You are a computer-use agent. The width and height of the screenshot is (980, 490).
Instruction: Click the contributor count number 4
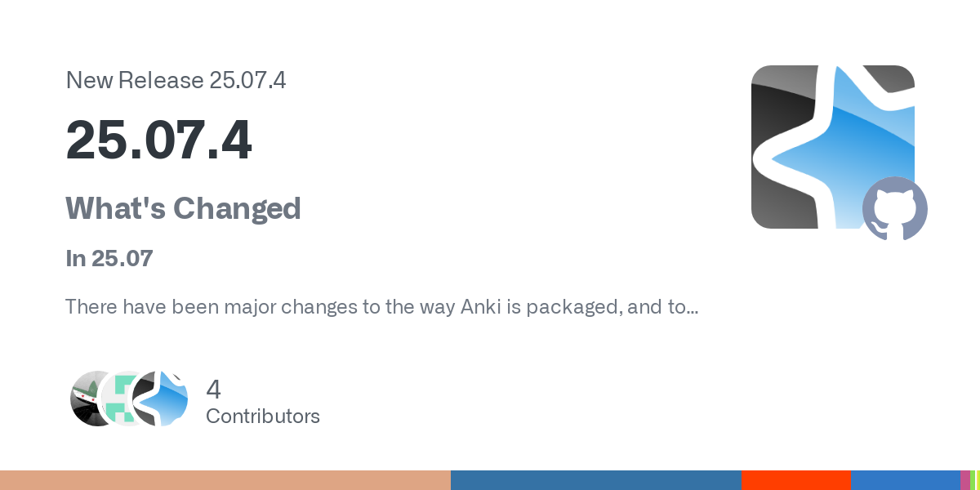point(214,389)
